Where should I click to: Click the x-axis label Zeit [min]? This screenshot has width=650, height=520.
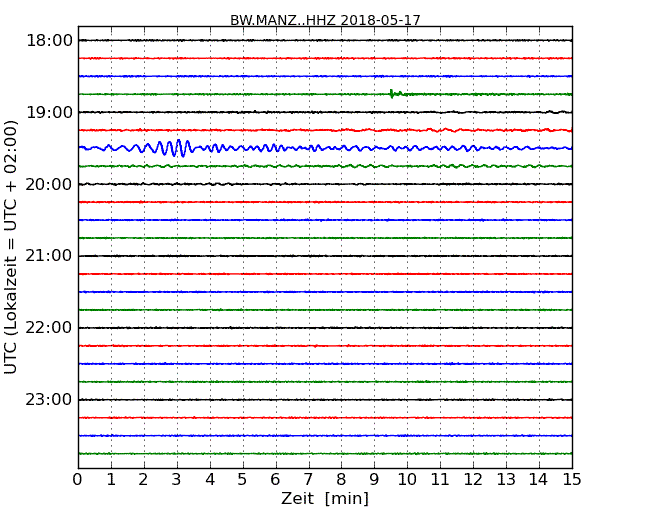point(325,498)
